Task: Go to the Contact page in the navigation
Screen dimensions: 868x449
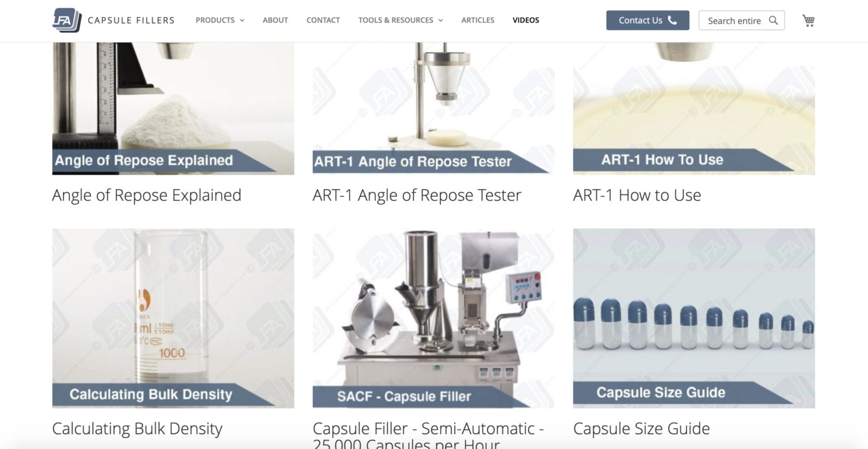Action: 323,20
